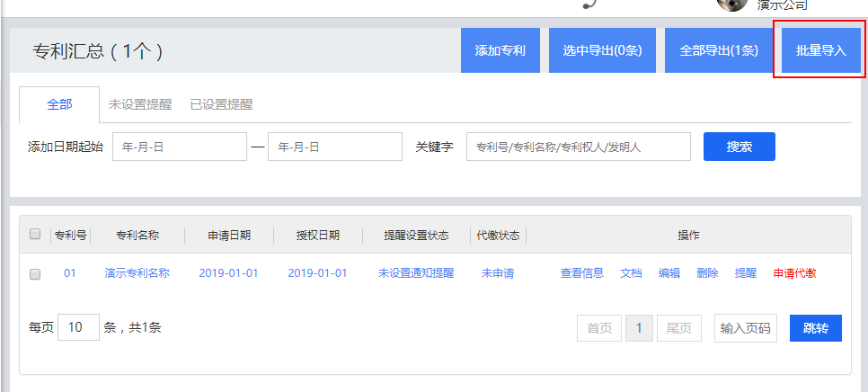This screenshot has width=868, height=392.
Task: Click the 跳转 jump button
Action: (x=816, y=328)
